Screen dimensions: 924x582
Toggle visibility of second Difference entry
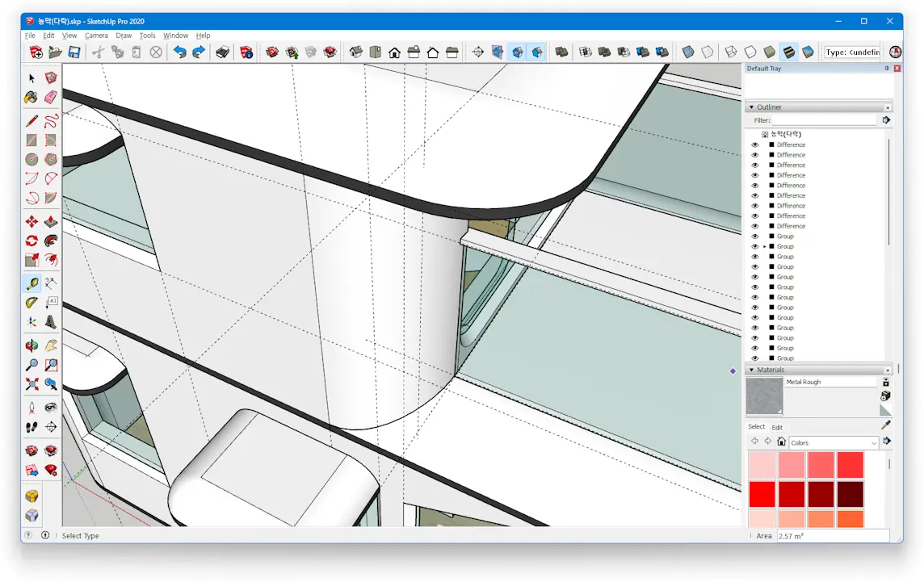tap(755, 155)
